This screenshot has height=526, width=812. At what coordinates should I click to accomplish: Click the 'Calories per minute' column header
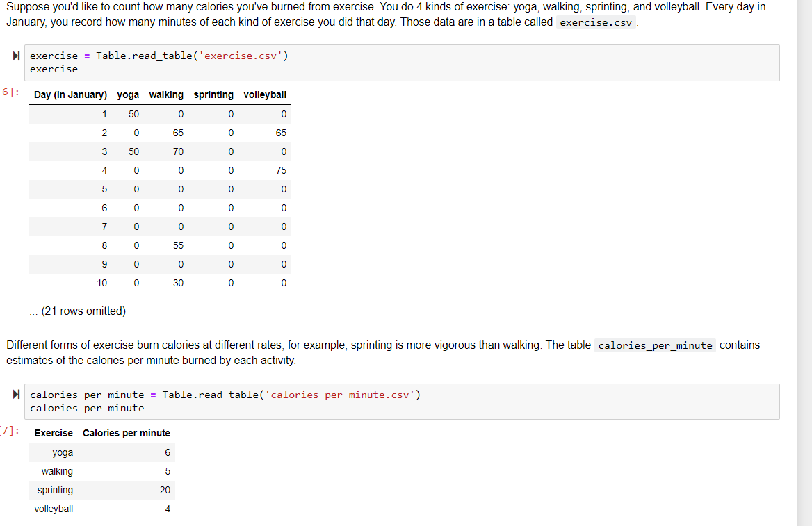point(127,433)
